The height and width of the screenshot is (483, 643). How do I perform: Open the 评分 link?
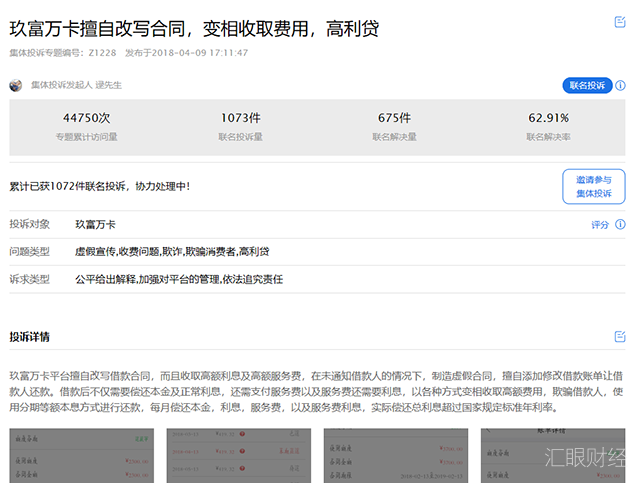pos(600,225)
